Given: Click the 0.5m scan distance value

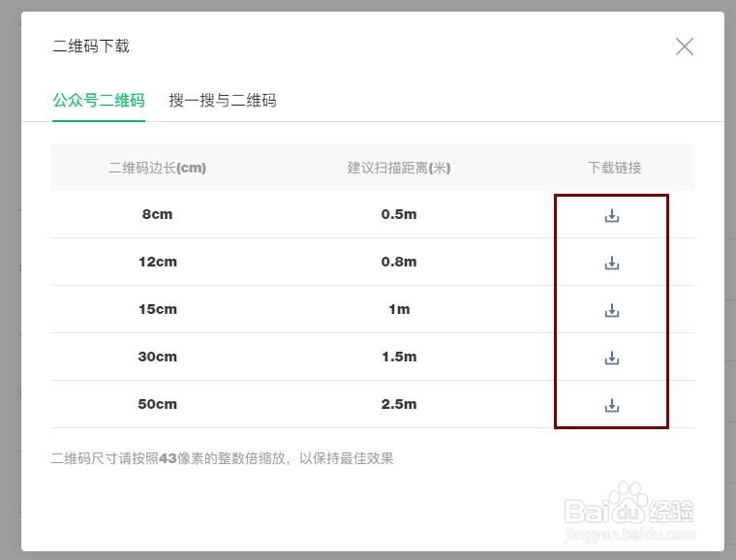Looking at the screenshot, I should [x=399, y=214].
